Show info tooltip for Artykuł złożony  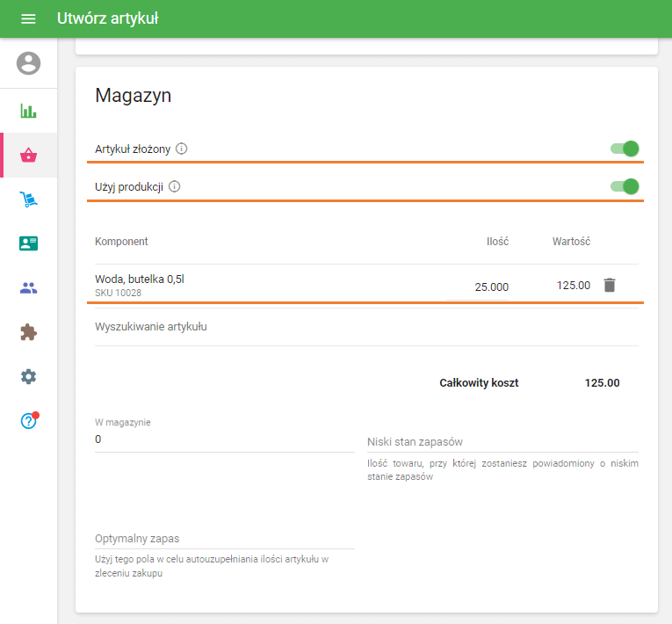182,149
